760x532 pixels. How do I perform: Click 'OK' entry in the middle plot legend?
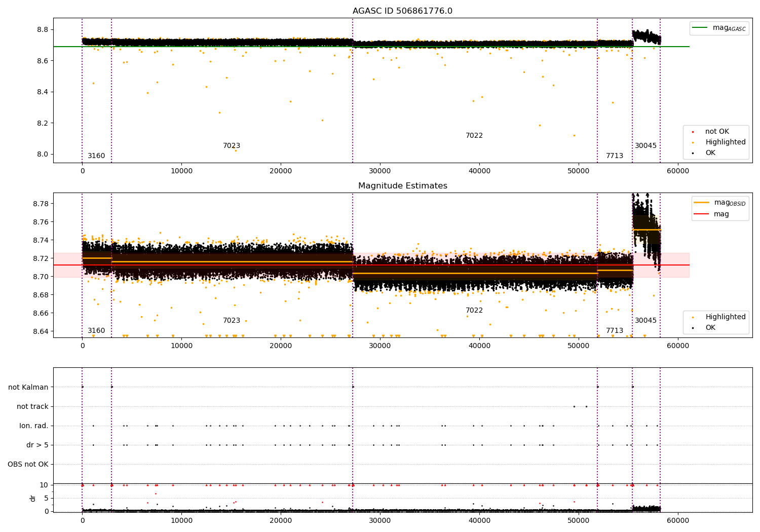[x=710, y=328]
